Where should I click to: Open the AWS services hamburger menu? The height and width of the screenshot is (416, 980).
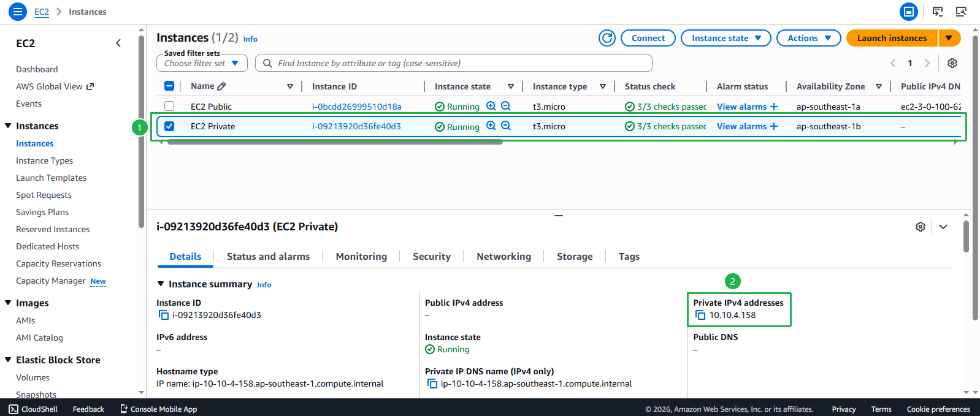pos(17,12)
